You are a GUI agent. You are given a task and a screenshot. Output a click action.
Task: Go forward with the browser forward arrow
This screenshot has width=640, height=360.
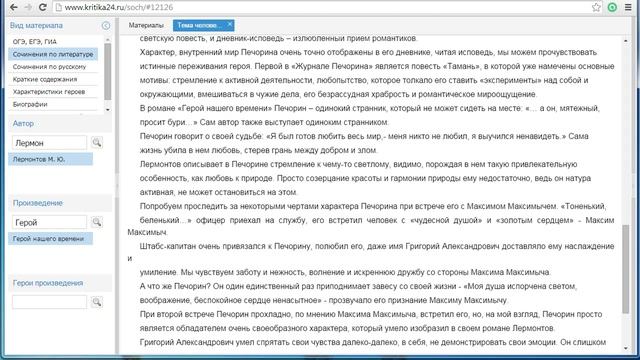point(28,7)
